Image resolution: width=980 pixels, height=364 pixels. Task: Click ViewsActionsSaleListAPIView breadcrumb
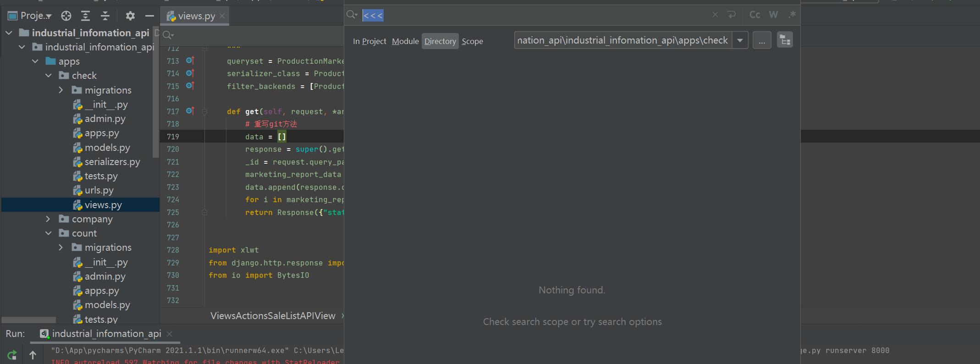(273, 316)
